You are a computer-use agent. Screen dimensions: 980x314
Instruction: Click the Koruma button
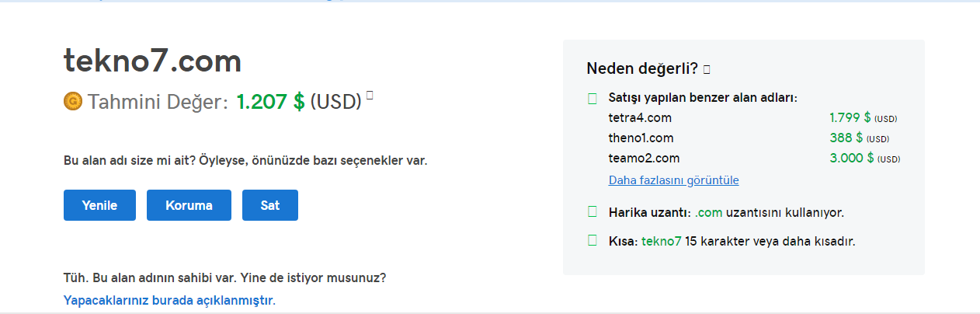(189, 205)
